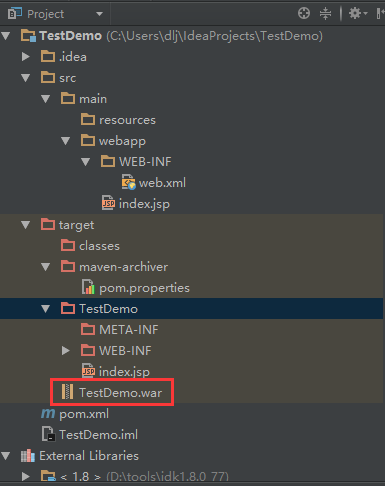Click the project path C:\Users\dlj\IdeaProjects\TestDemo text
This screenshot has height=486, width=385.
[215, 36]
